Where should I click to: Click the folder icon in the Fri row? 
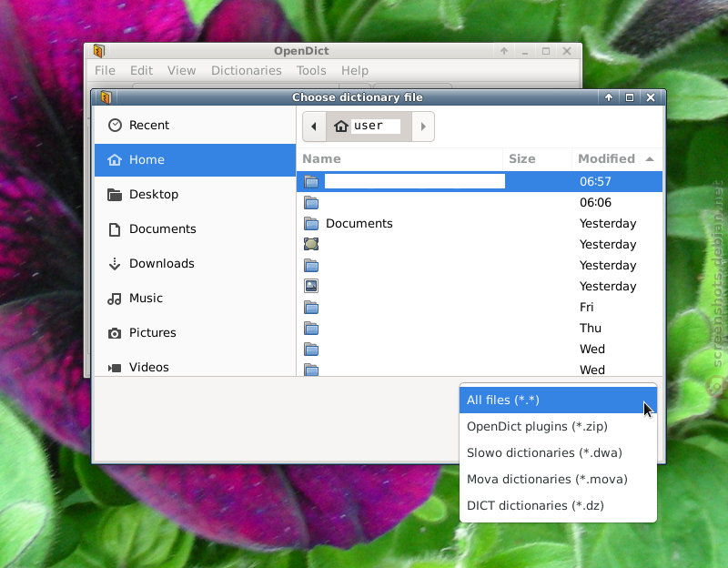[311, 307]
